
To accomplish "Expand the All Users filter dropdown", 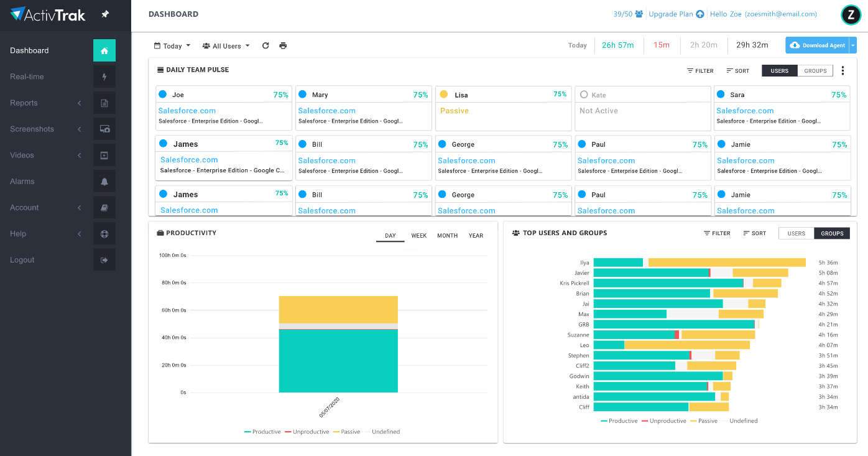I will point(226,46).
